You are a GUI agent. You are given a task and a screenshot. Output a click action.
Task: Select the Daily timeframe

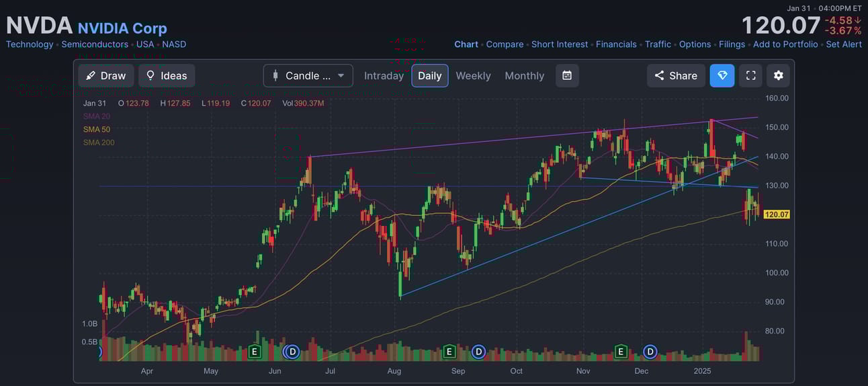click(x=430, y=76)
